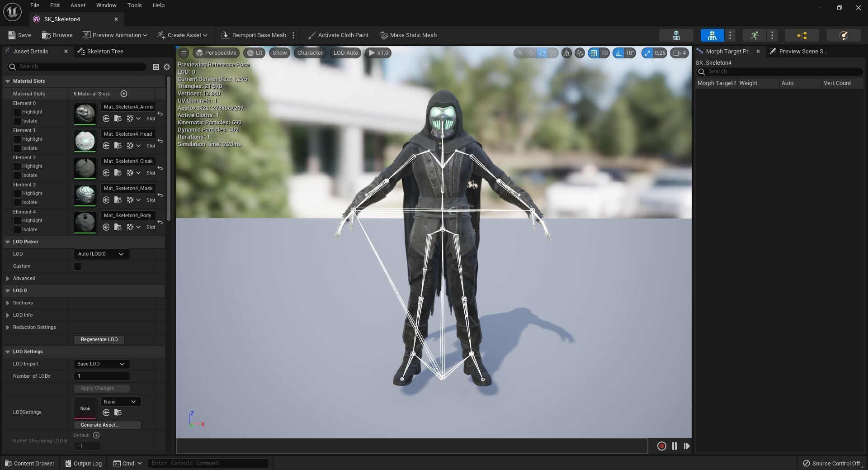Click the Unreal Engine logo
Image resolution: width=868 pixels, height=470 pixels.
[x=12, y=12]
